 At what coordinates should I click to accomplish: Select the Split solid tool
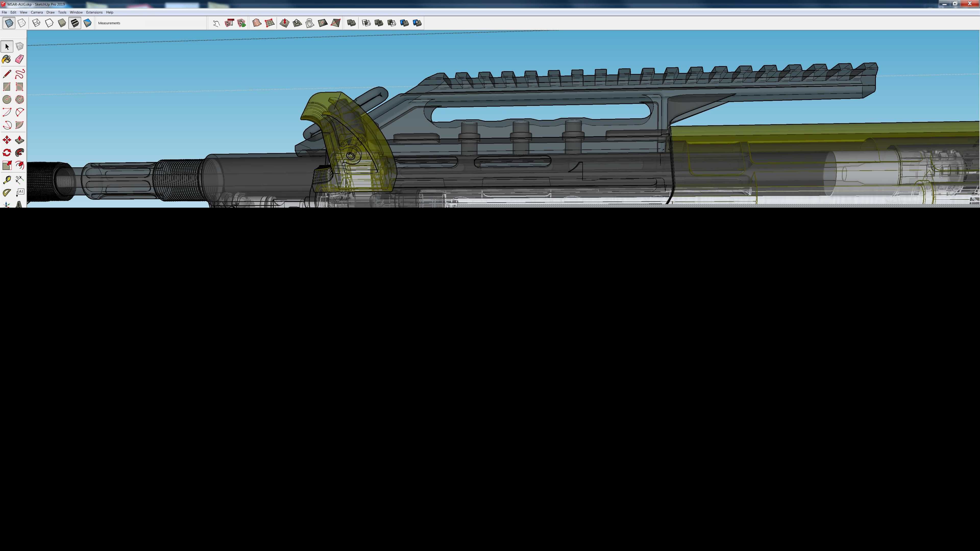417,23
